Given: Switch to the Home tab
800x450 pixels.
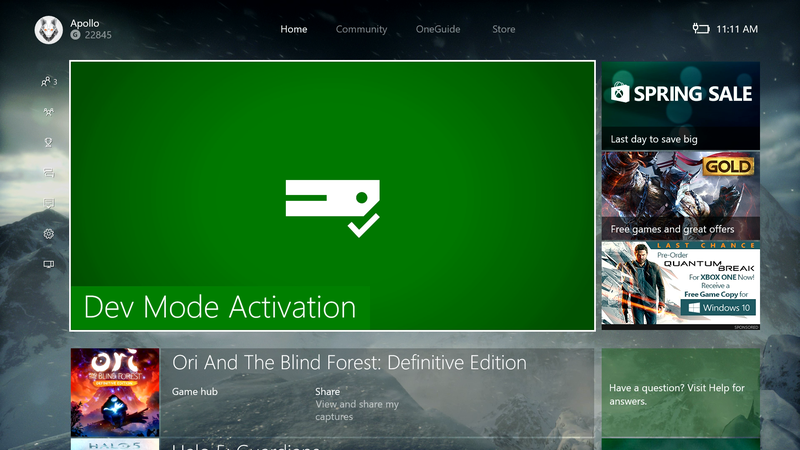Looking at the screenshot, I should tap(294, 29).
